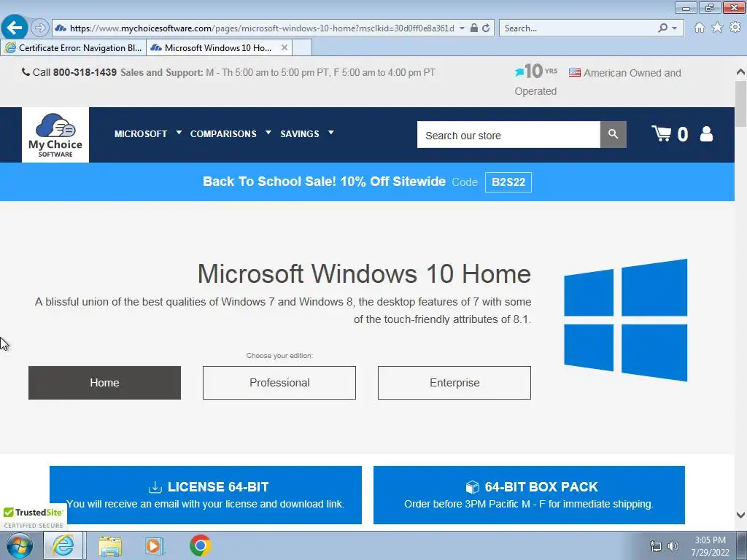Screen dimensions: 747x560
Task: Expand the browser search provider dropdown arrow
Action: [x=674, y=28]
